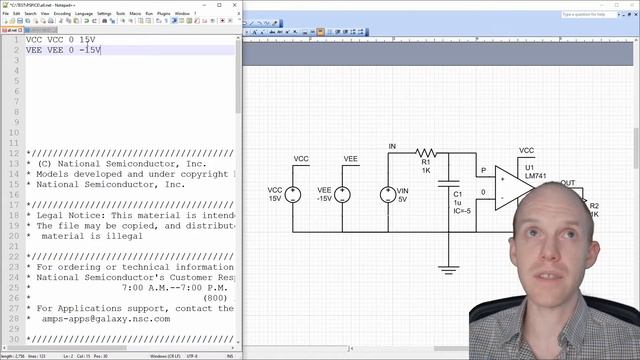Select the VIN 5V voltage source symbol

click(388, 195)
